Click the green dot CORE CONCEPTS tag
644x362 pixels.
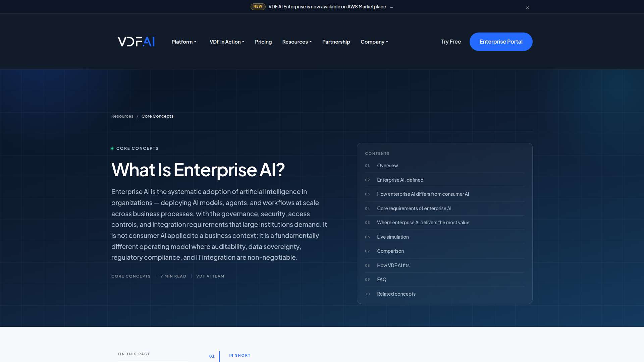[x=135, y=148]
